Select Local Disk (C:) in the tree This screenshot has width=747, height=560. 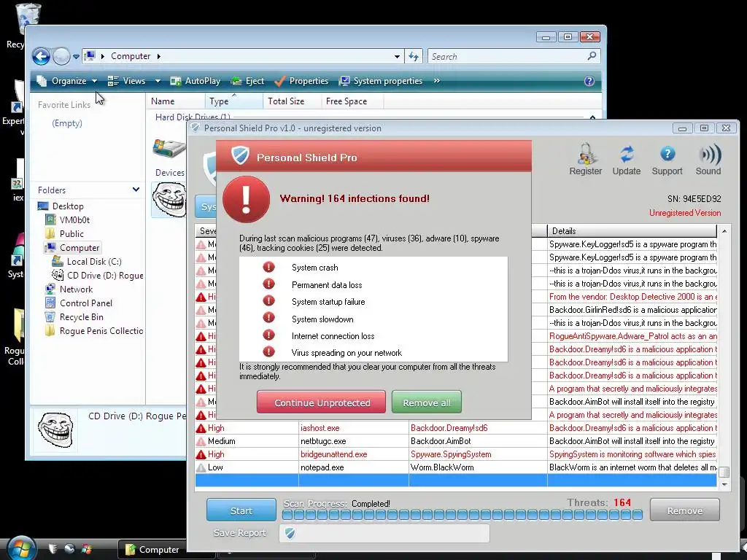pyautogui.click(x=94, y=262)
